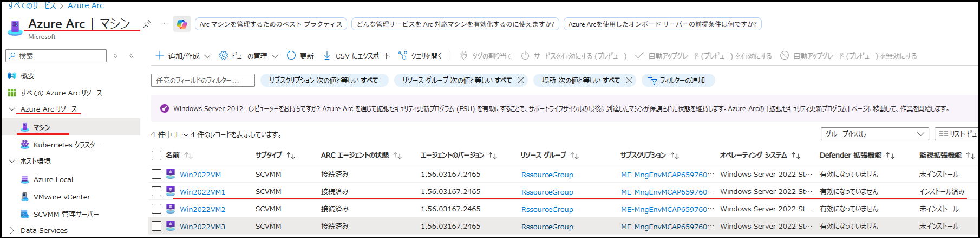Click the Copilot icon in header
Viewport: 980px width, 239px height.
[182, 24]
